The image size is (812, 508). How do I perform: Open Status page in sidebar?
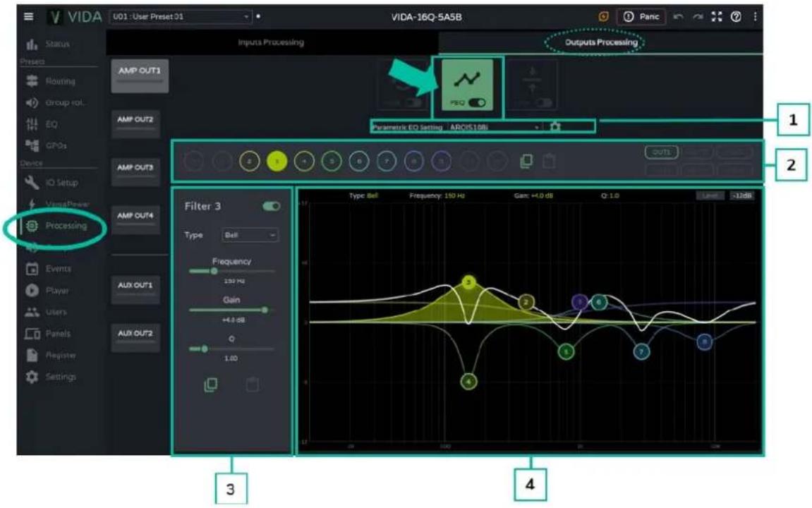[x=48, y=44]
